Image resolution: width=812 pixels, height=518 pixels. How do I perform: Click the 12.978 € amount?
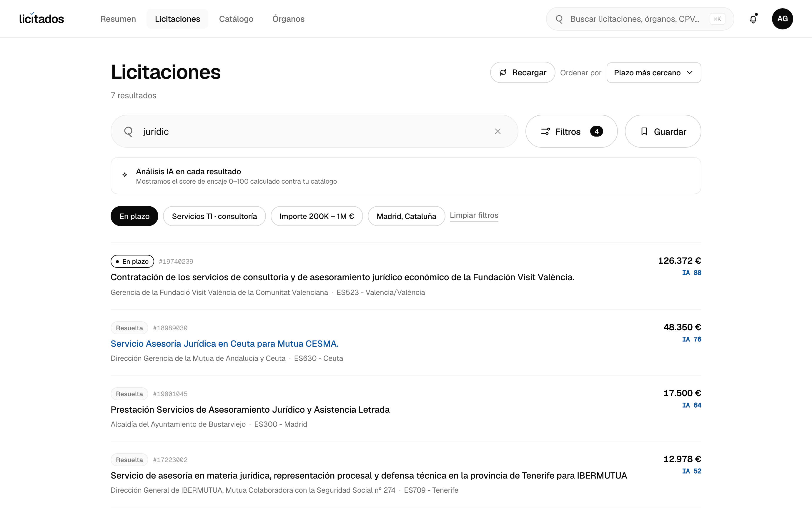pyautogui.click(x=682, y=459)
